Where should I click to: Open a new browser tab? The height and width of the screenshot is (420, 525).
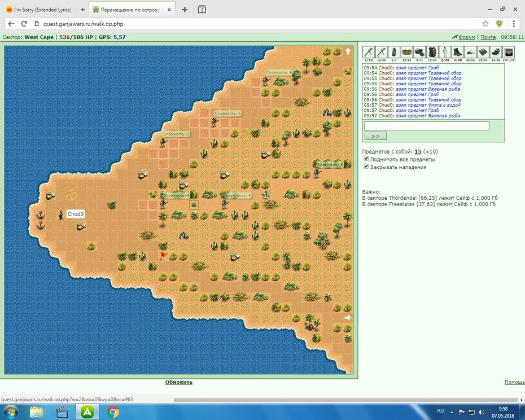(x=185, y=10)
